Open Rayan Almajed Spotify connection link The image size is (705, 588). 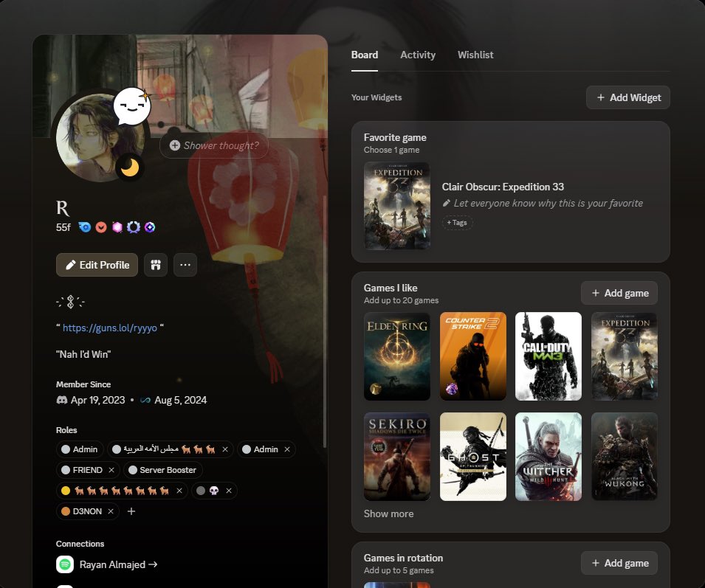[118, 564]
